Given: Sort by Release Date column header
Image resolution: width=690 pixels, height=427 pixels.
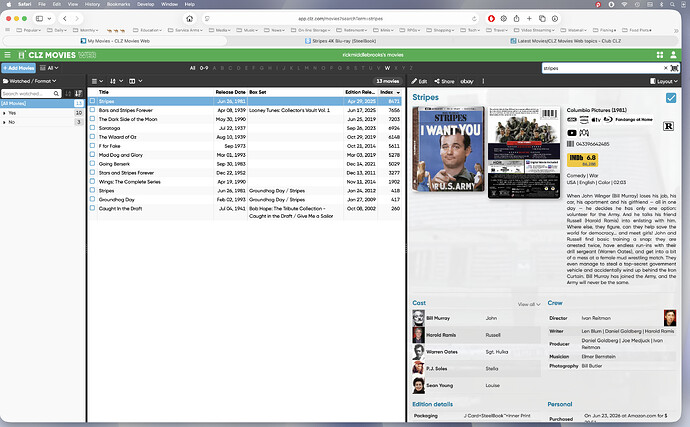Looking at the screenshot, I should [x=230, y=92].
